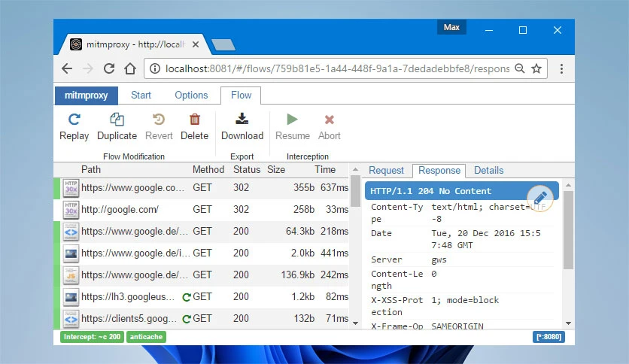The height and width of the screenshot is (364, 629).
Task: Duplicate the selected flow
Action: (117, 126)
